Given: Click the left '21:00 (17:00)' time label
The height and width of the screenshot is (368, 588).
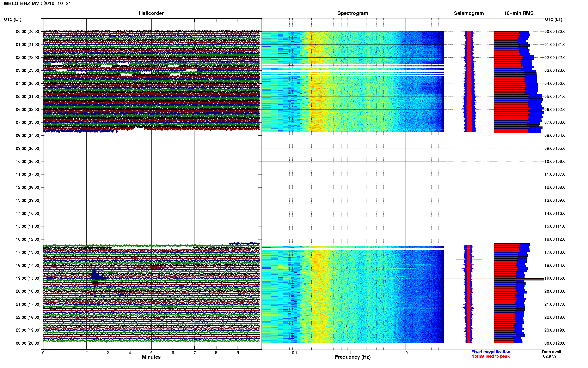Looking at the screenshot, I should tap(28, 304).
